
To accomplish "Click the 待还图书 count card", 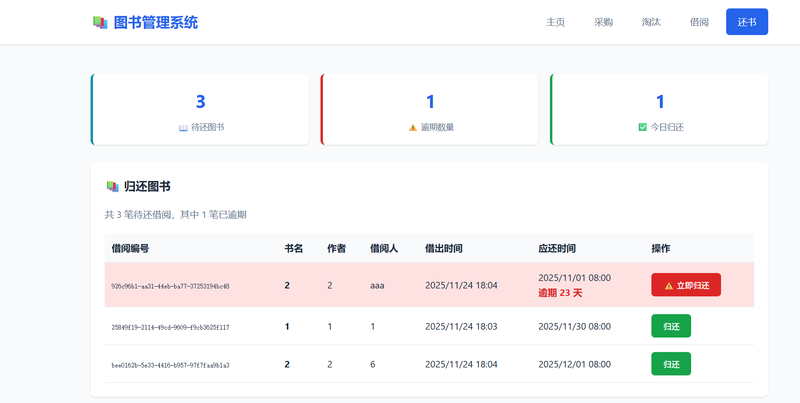I will (x=200, y=109).
